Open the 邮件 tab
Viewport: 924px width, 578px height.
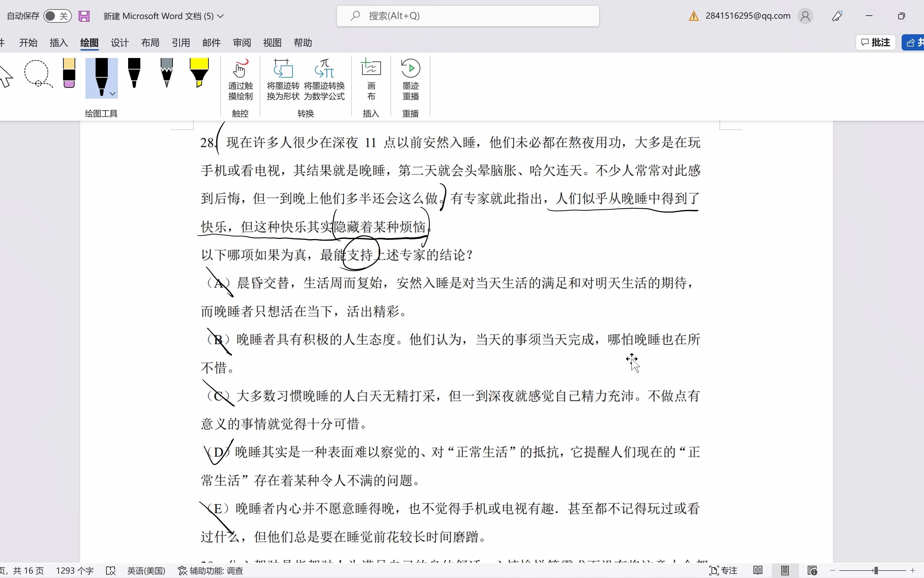(x=212, y=43)
